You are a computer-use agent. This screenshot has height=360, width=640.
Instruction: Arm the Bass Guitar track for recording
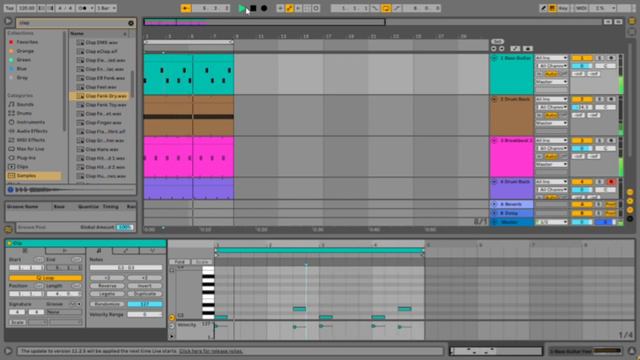(611, 58)
